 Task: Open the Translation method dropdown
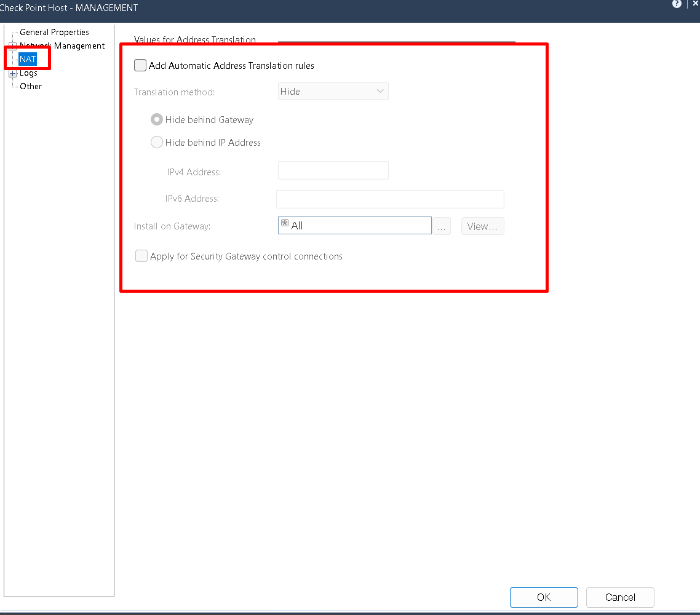[x=333, y=91]
